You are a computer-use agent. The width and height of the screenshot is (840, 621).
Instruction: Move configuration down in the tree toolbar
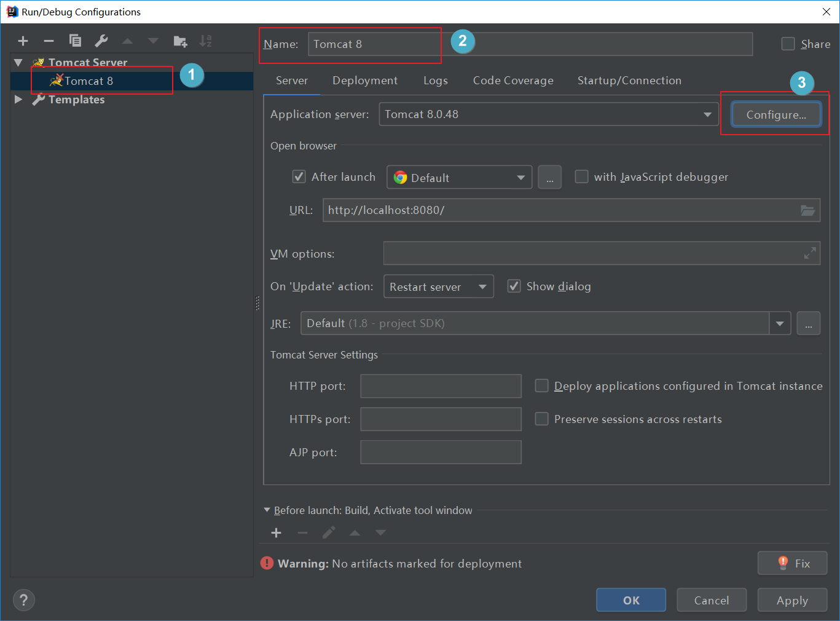coord(153,41)
